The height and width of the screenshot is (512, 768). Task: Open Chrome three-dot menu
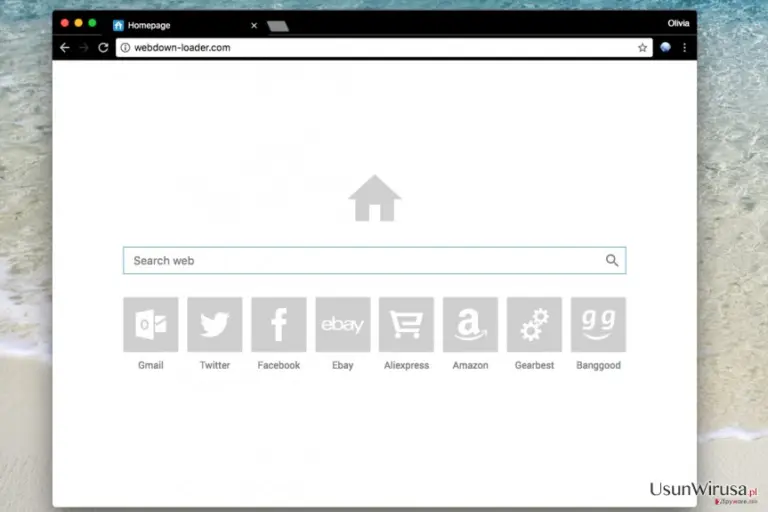(x=684, y=48)
